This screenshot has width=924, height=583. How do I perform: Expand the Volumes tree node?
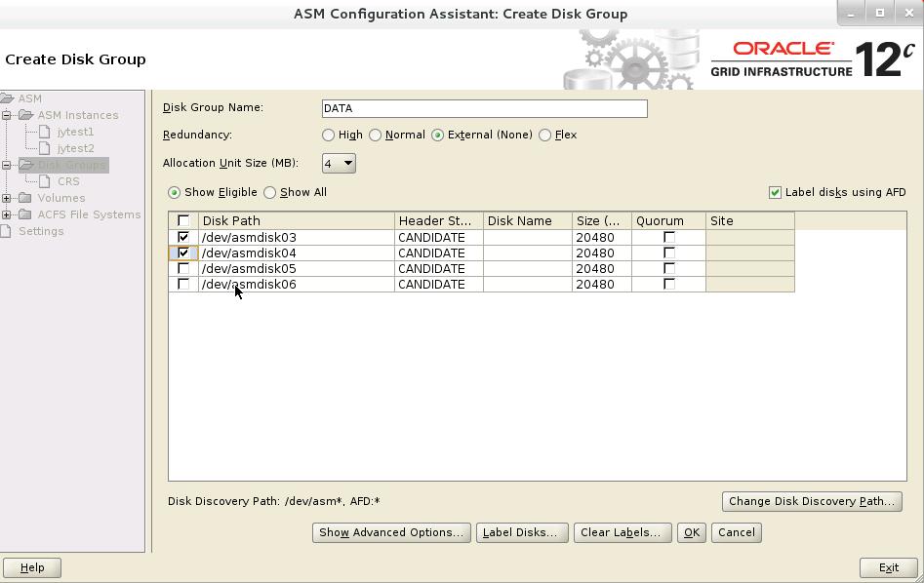[7, 198]
